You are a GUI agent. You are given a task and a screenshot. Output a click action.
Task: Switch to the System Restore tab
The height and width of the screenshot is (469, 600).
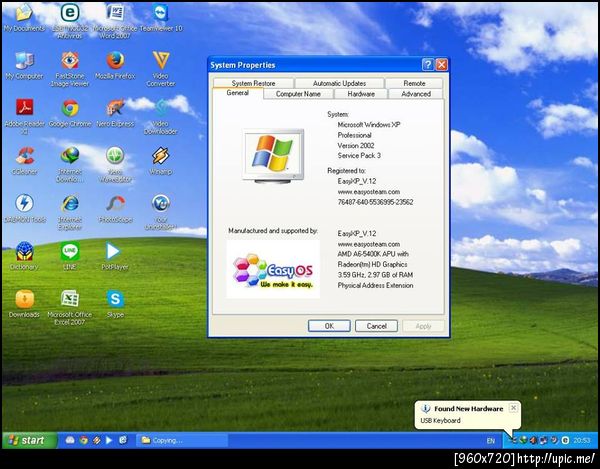[253, 83]
